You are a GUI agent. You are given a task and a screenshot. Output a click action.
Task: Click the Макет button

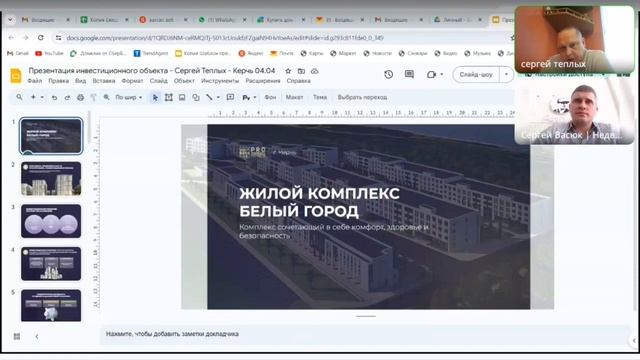pyautogui.click(x=294, y=98)
